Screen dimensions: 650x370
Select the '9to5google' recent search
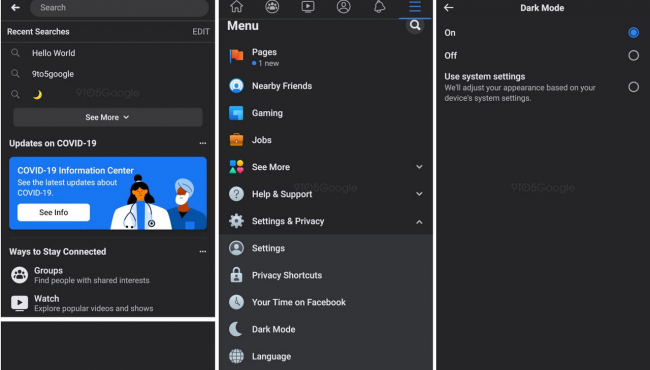click(x=53, y=74)
